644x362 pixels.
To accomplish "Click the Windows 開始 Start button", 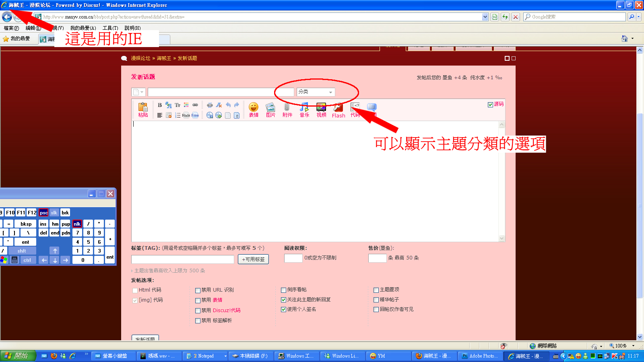I will [x=18, y=356].
